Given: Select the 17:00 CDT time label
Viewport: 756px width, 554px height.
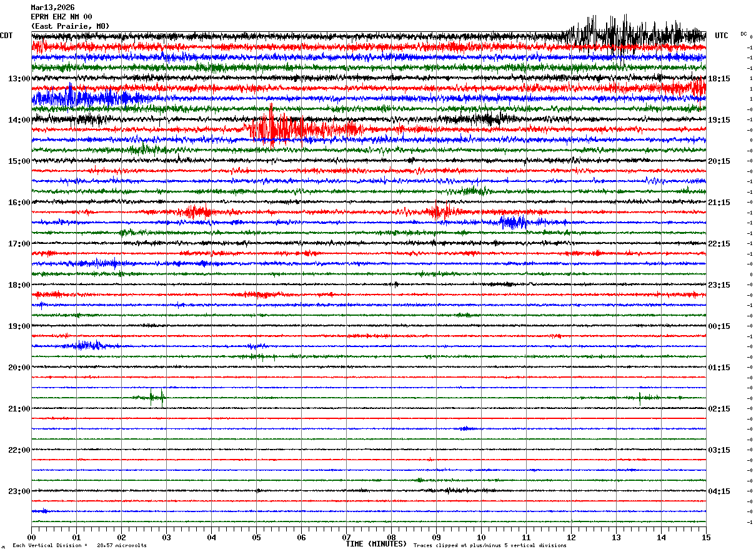Looking at the screenshot, I should point(19,244).
